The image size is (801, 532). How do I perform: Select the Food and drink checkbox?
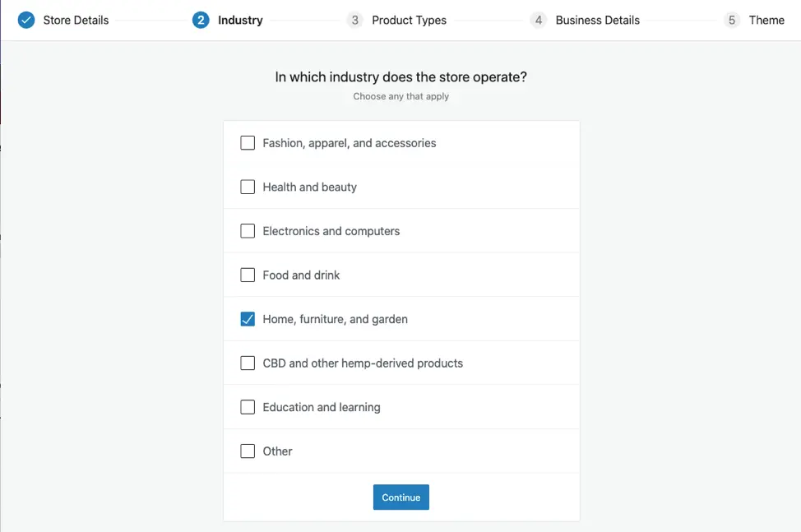248,275
